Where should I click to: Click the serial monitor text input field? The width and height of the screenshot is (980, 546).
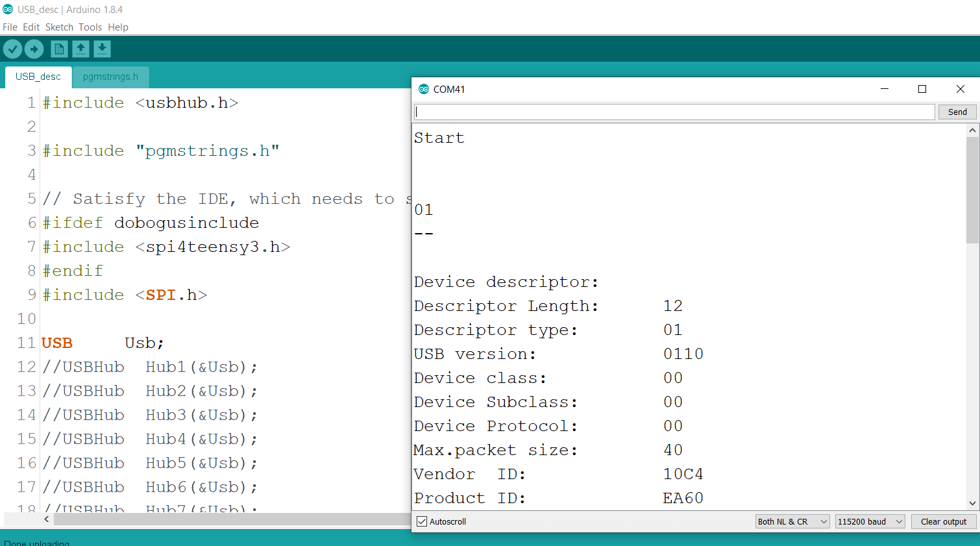[x=673, y=111]
